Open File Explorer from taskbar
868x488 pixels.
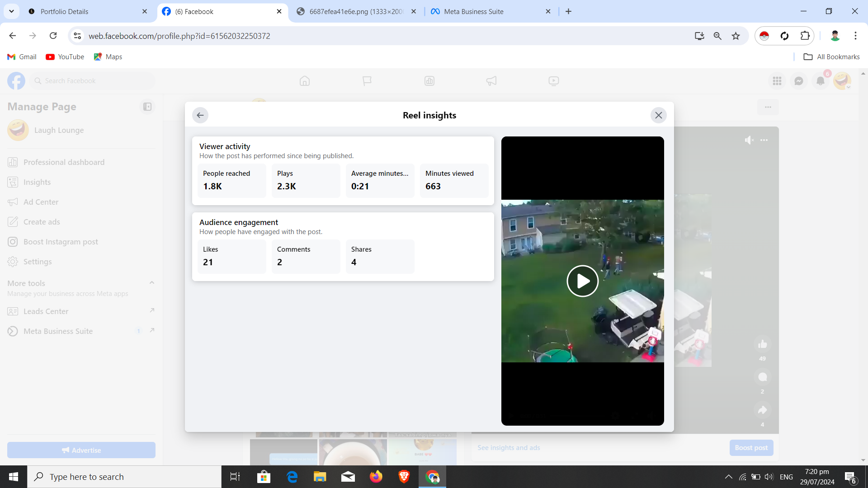tap(320, 477)
